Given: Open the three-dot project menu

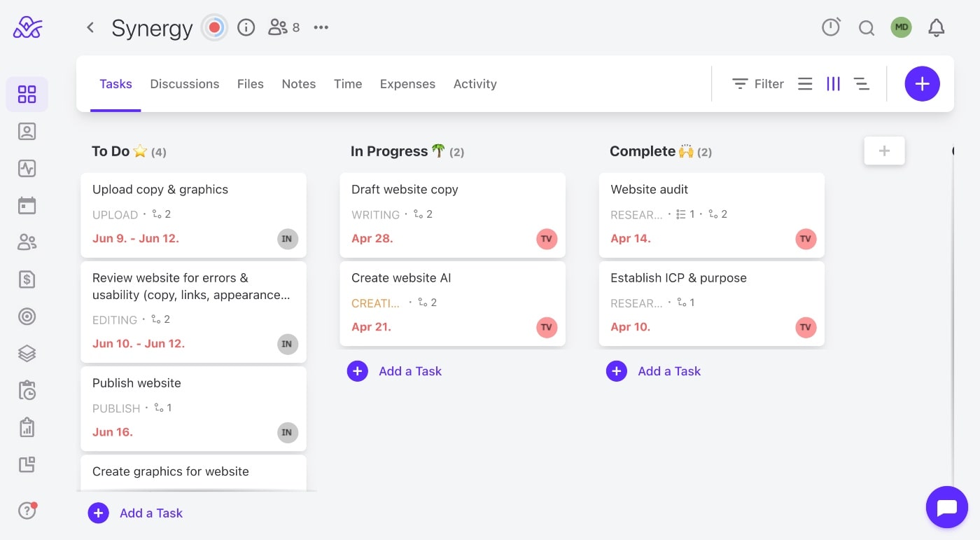Looking at the screenshot, I should [321, 28].
